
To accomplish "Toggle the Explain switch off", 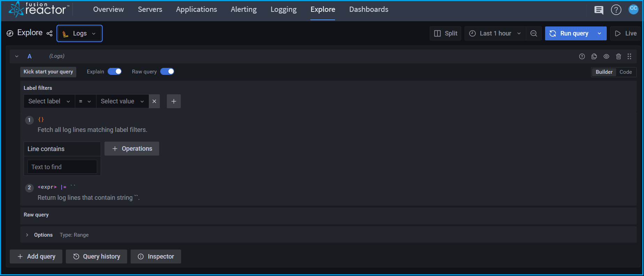I will pyautogui.click(x=115, y=72).
